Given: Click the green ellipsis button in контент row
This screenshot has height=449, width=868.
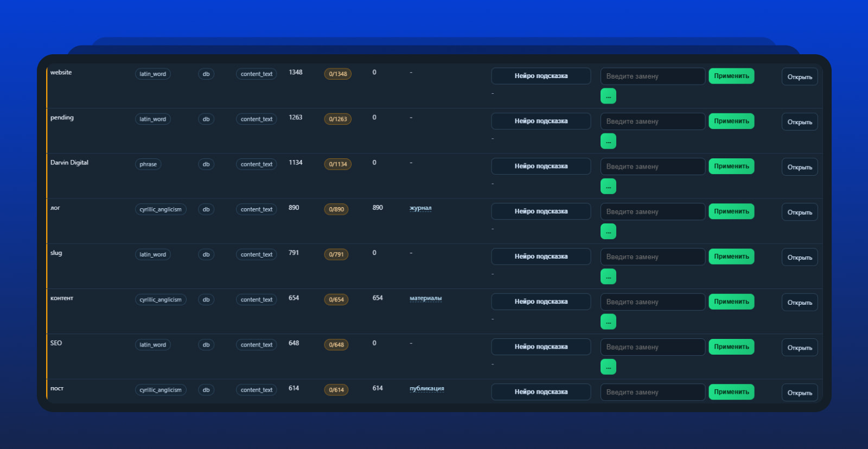Looking at the screenshot, I should [x=608, y=322].
